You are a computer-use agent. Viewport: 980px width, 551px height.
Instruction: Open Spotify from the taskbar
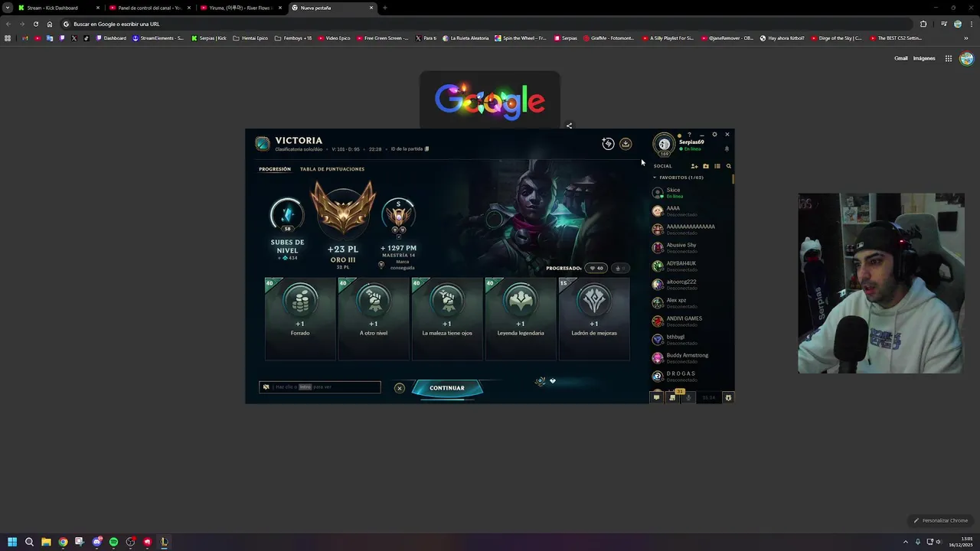tap(113, 542)
